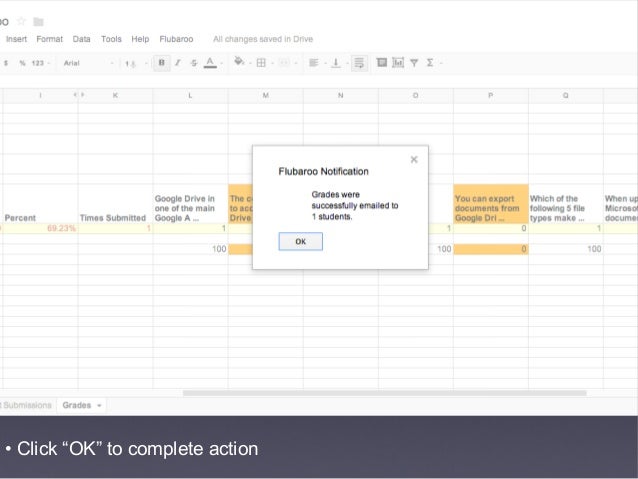This screenshot has width=638, height=479.
Task: Toggle bold formatting
Action: tap(162, 63)
